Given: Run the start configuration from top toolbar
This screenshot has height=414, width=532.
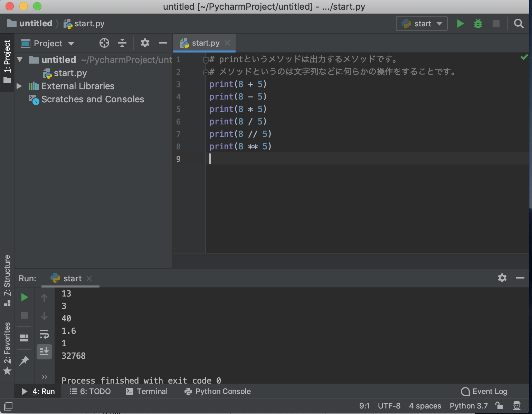Looking at the screenshot, I should [x=460, y=23].
